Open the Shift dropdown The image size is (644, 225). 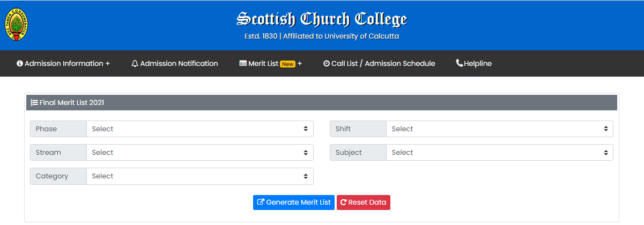(x=500, y=129)
